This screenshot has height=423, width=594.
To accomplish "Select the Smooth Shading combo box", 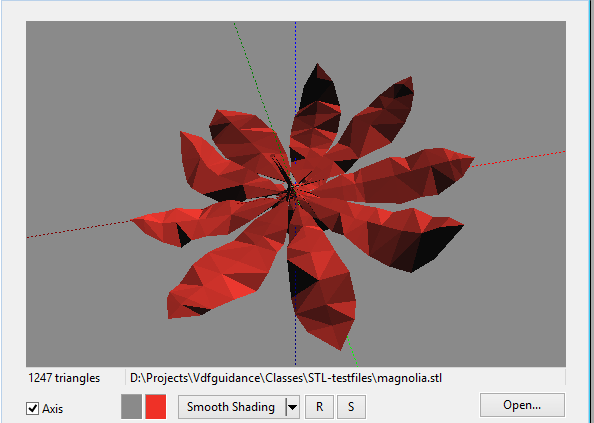I will coord(239,407).
